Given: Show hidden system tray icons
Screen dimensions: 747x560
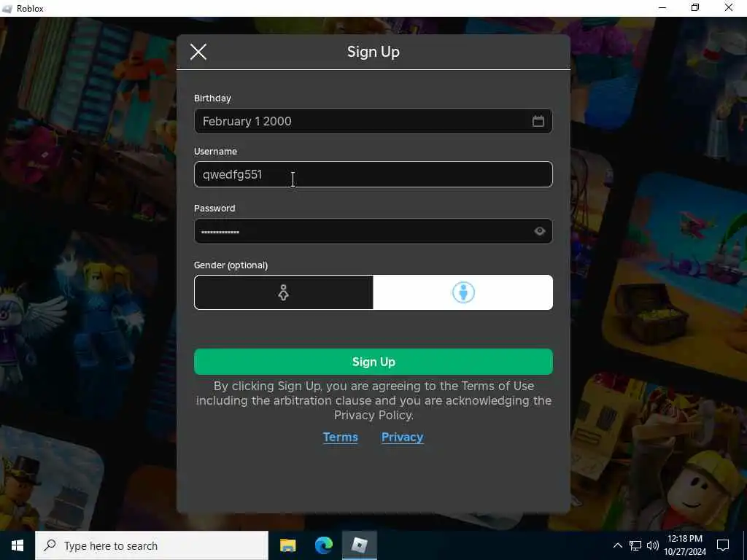Looking at the screenshot, I should click(x=617, y=545).
